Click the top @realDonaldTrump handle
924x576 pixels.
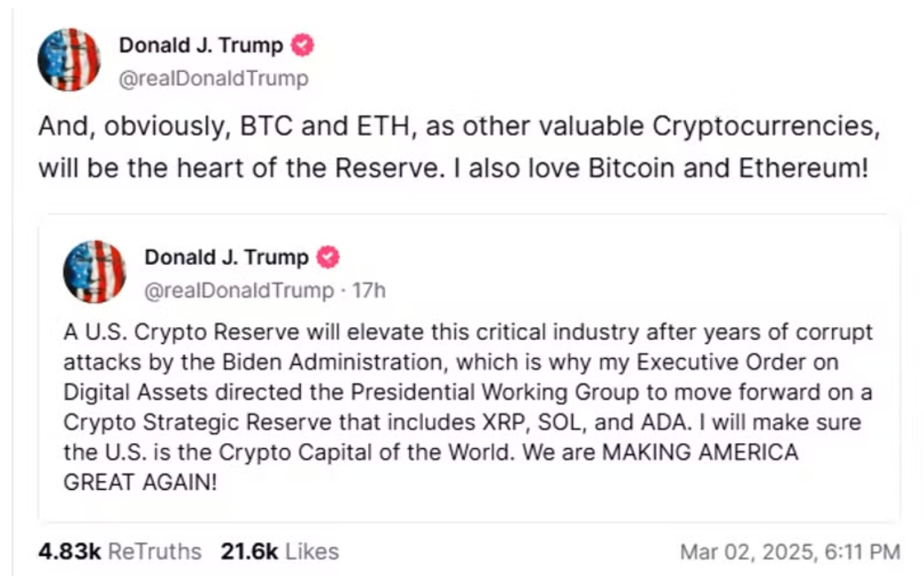pos(214,79)
